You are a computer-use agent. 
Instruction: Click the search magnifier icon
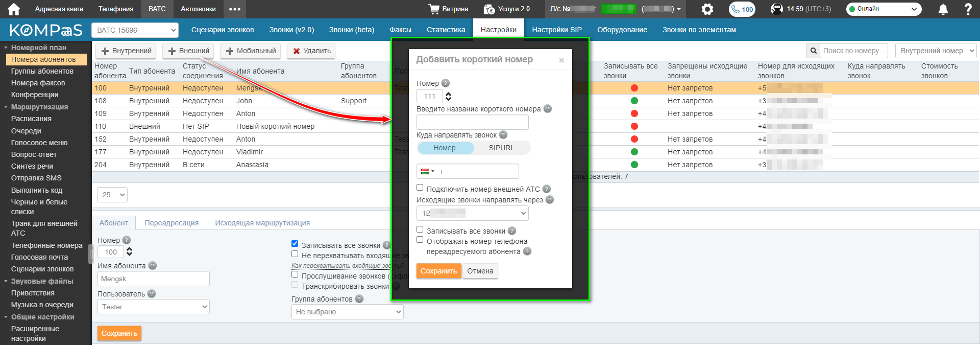[x=814, y=51]
